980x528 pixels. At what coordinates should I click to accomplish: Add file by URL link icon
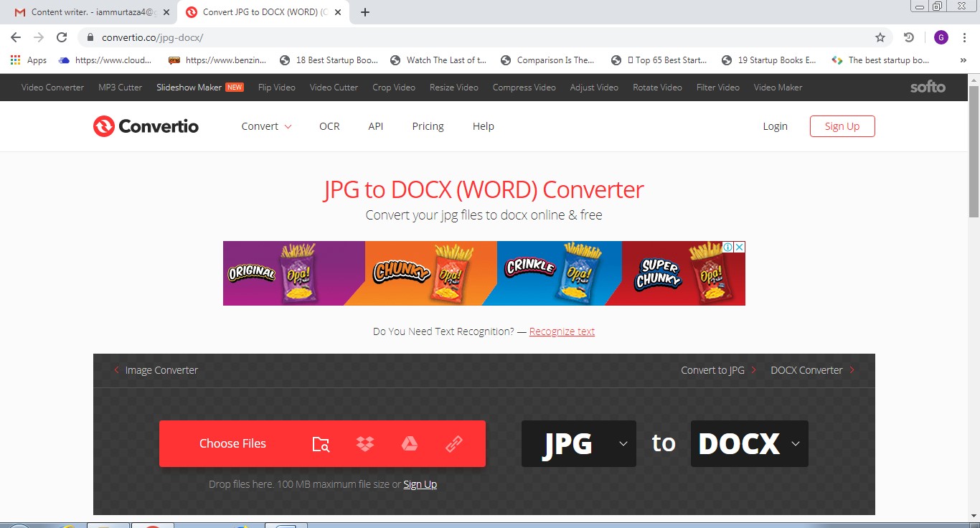click(453, 444)
